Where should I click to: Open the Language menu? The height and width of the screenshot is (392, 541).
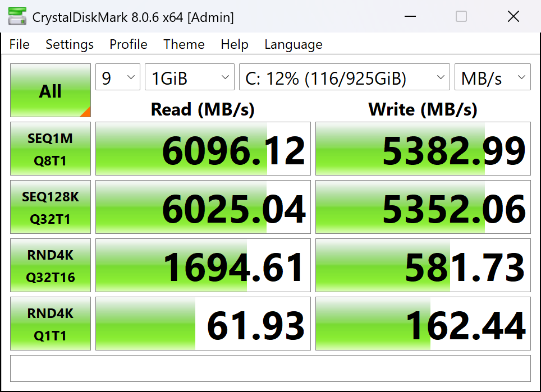point(294,44)
